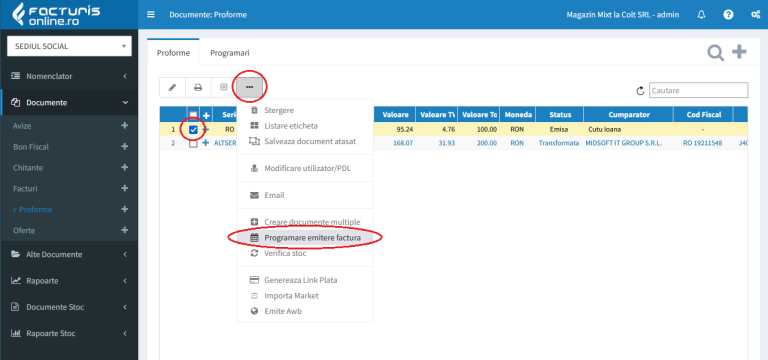
Task: Click the printer toolbar button
Action: [198, 87]
